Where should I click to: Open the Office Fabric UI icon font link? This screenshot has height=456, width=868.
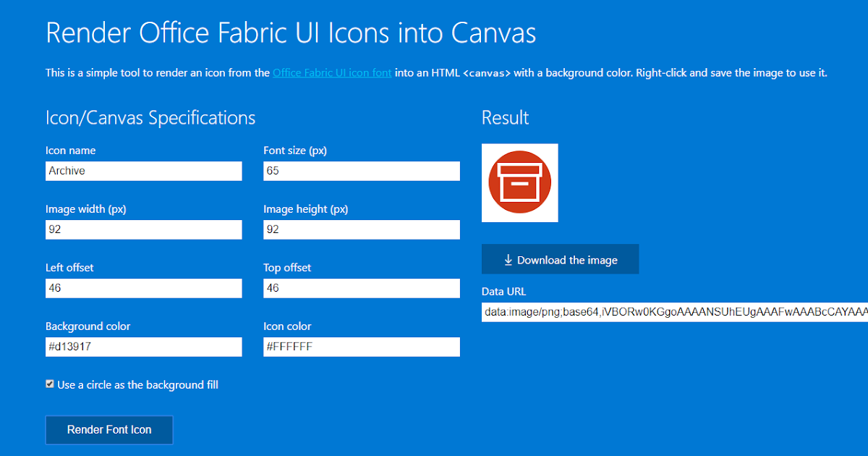click(x=332, y=72)
